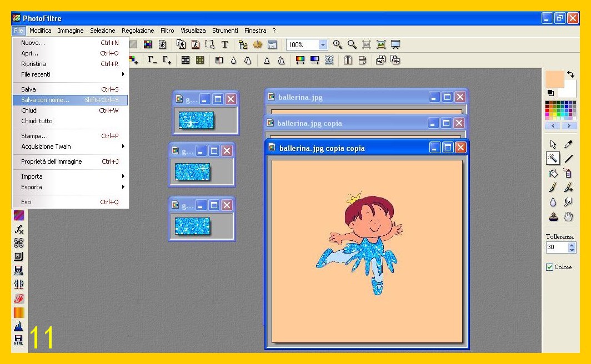Open the Filtro menu

pyautogui.click(x=167, y=31)
